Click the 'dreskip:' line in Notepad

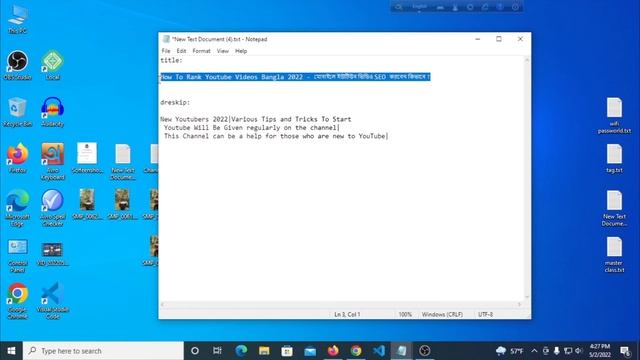(175, 102)
